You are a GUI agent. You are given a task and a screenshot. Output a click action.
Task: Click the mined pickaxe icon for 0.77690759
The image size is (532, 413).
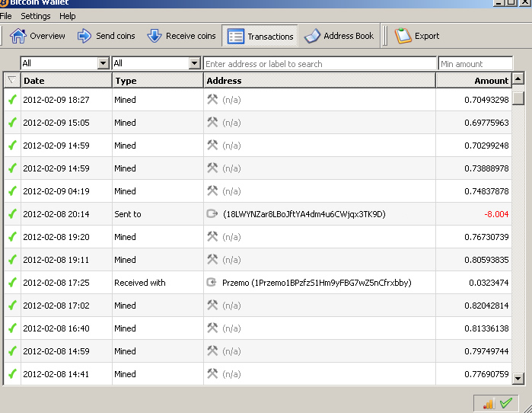point(212,373)
